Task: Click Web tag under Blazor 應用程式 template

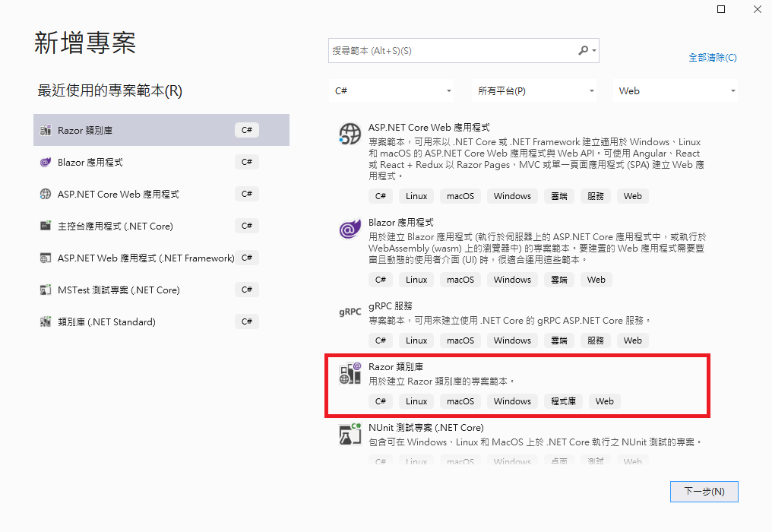Action: pyautogui.click(x=596, y=280)
